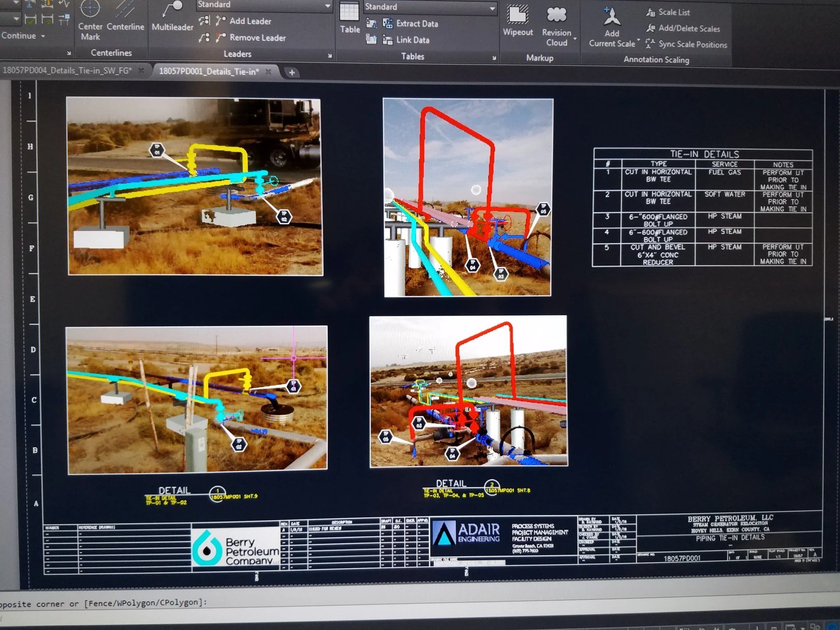
Task: Expand the Annotation Scaling panel title
Action: tap(656, 59)
